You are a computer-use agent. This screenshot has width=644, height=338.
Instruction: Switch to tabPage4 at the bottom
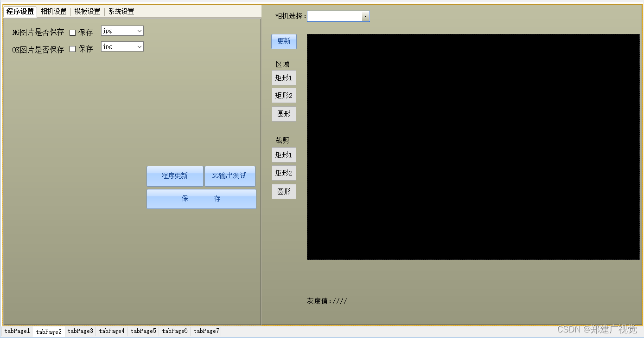[112, 331]
